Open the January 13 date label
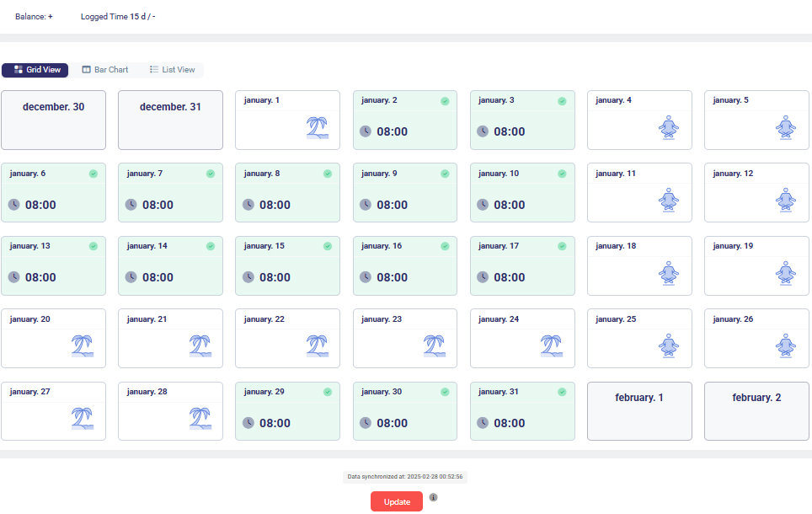The width and height of the screenshot is (812, 514). (29, 246)
